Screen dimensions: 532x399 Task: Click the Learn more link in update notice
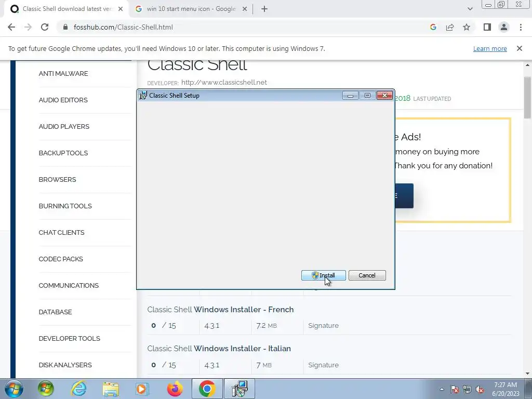click(490, 48)
